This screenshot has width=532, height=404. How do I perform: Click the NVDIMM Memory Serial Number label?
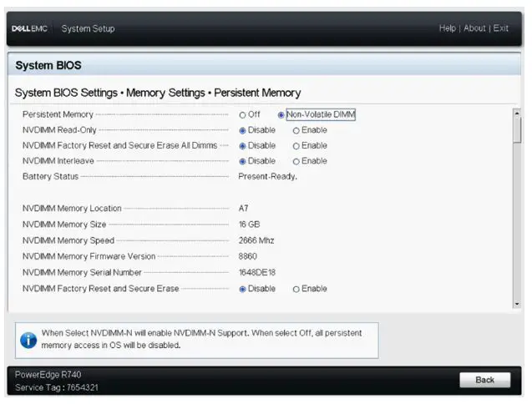(82, 272)
